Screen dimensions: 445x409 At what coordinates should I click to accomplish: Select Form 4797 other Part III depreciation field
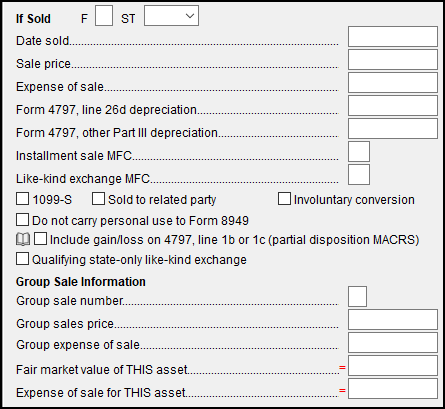393,129
